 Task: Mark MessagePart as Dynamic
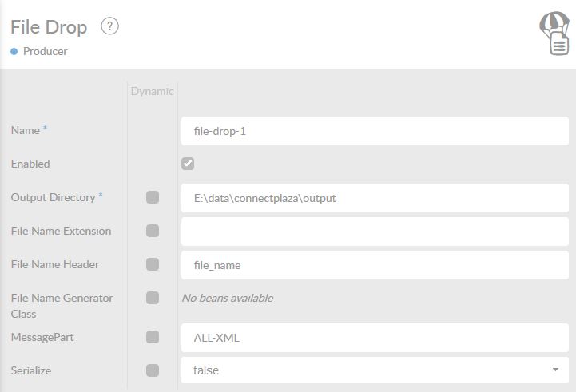pyautogui.click(x=153, y=337)
